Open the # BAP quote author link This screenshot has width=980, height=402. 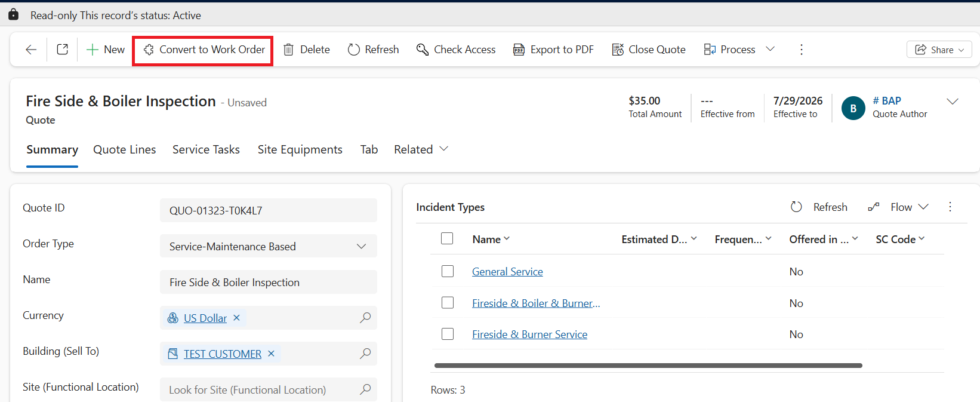click(887, 101)
